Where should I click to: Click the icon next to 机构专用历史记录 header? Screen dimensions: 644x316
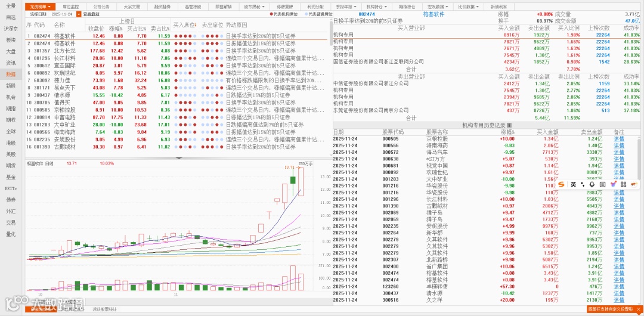point(509,125)
